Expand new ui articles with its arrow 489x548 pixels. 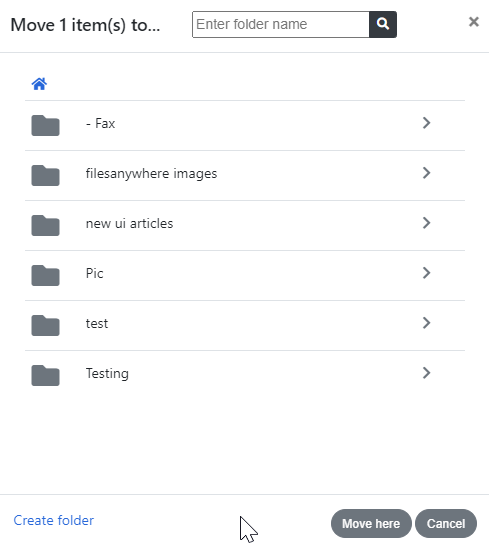[x=426, y=223]
